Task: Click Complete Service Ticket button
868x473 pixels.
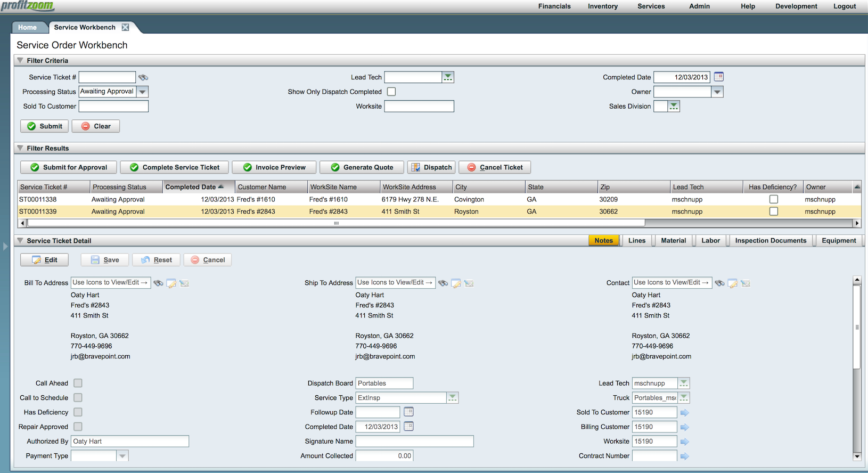Action: (175, 167)
